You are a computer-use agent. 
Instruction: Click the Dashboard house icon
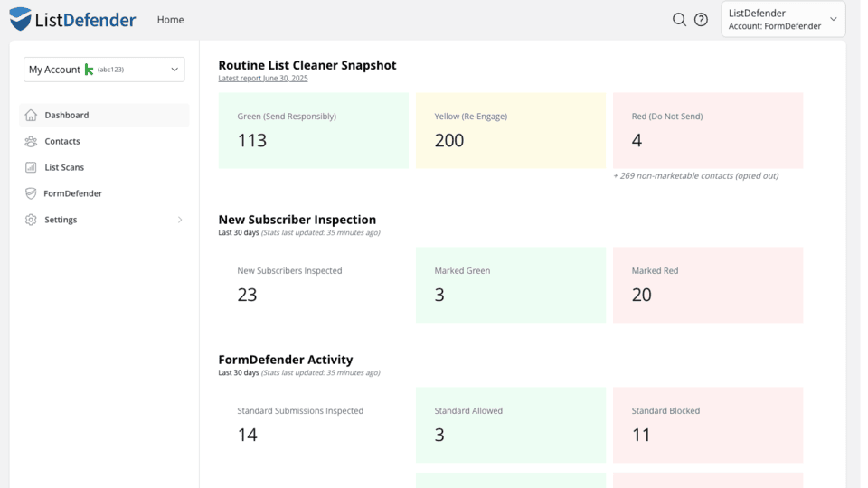click(x=31, y=115)
